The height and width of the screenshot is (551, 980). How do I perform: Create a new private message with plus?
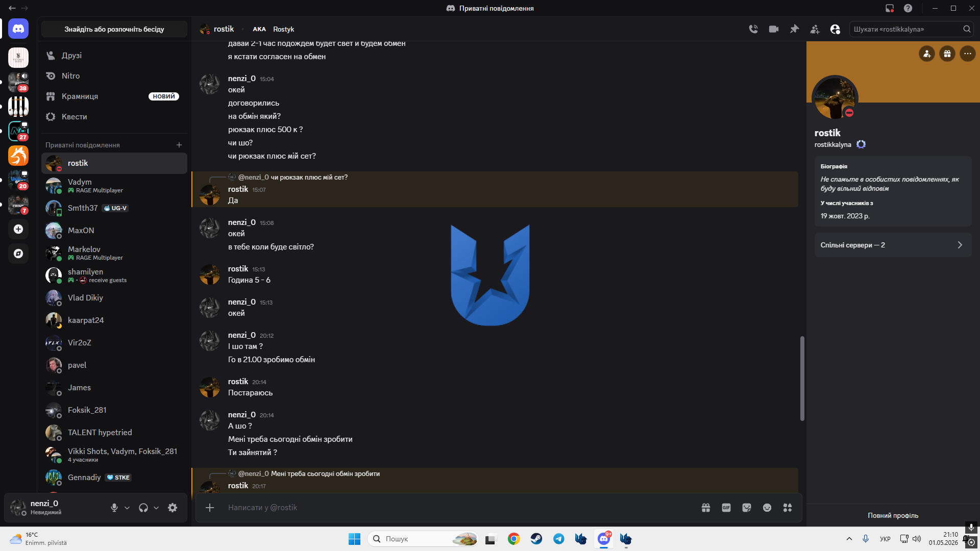coord(179,145)
